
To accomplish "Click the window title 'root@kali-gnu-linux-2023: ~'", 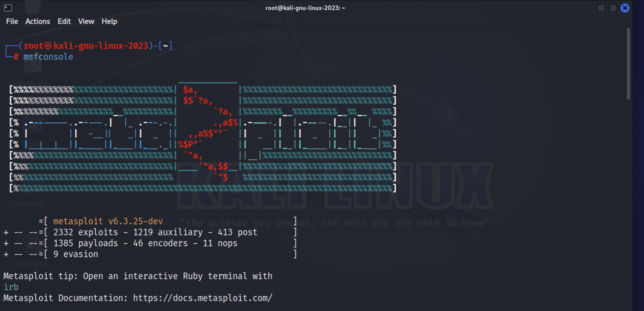I will click(305, 8).
